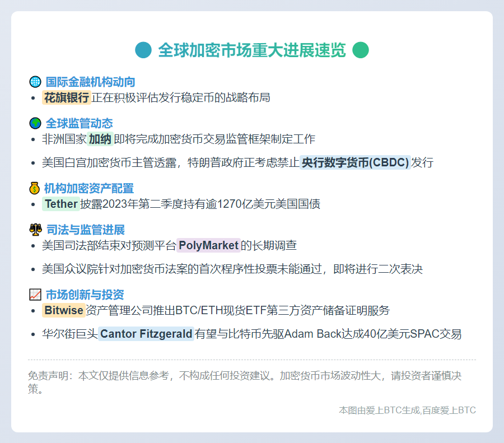504x443 pixels.
Task: Click the text 即将完成加密货币交易监管框架制定工作
Action: 214,139
